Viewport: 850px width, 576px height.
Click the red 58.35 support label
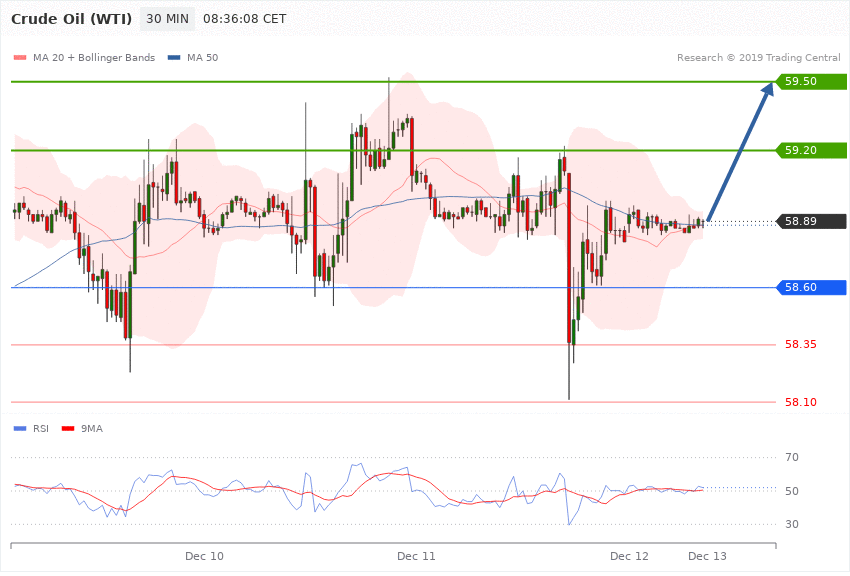(801, 344)
